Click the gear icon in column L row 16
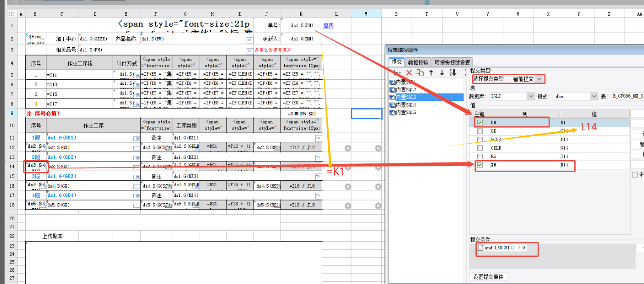644x284 pixels. [x=348, y=186]
